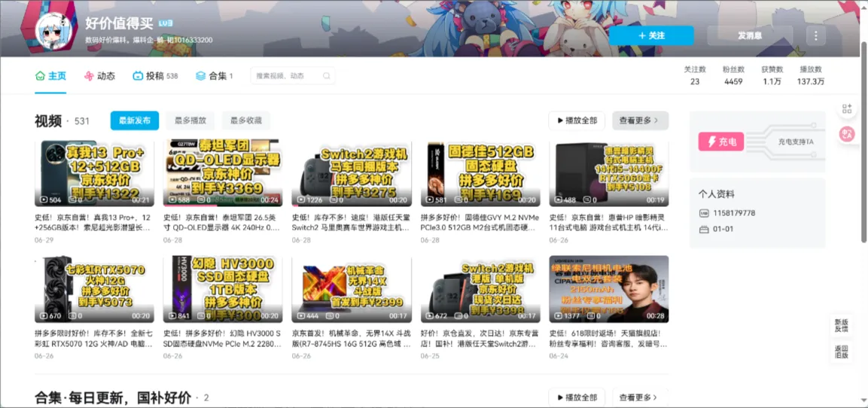The height and width of the screenshot is (408, 868).
Task: Click the 播放数 137.3万 stat
Action: [x=811, y=75]
